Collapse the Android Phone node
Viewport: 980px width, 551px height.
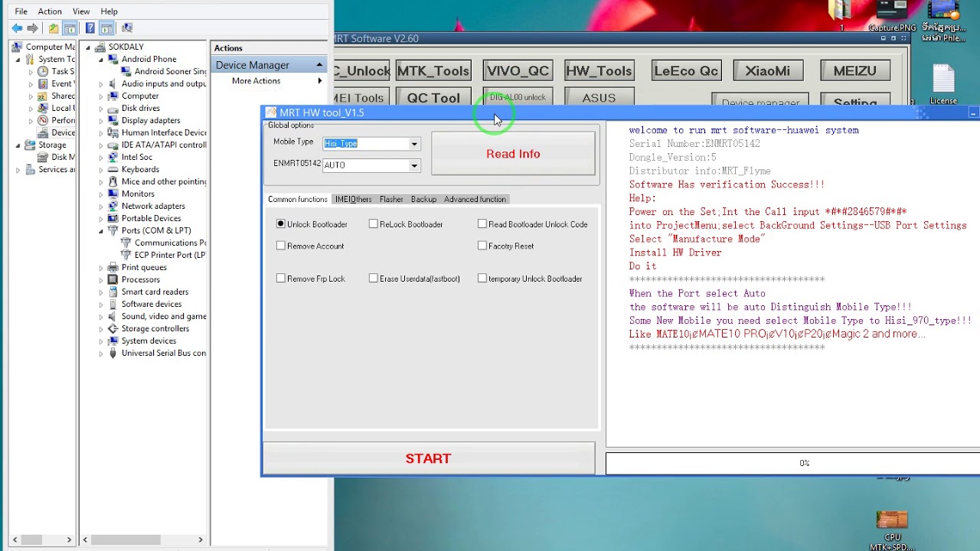[x=100, y=59]
